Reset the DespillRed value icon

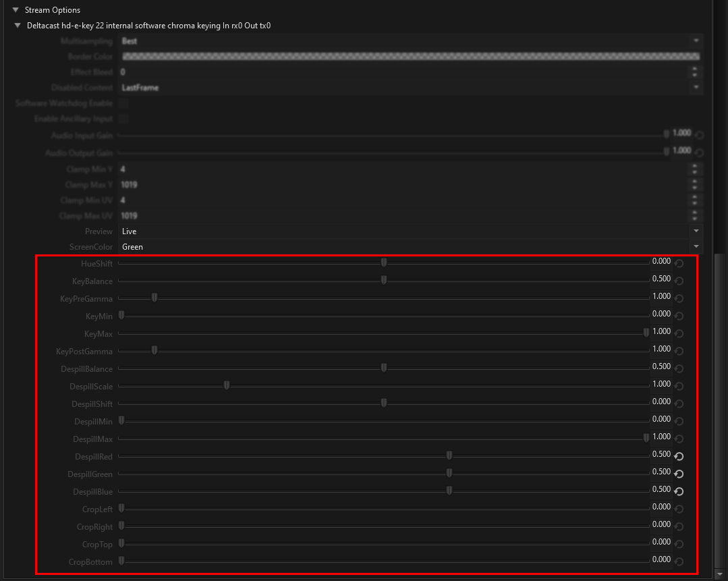pyautogui.click(x=679, y=456)
